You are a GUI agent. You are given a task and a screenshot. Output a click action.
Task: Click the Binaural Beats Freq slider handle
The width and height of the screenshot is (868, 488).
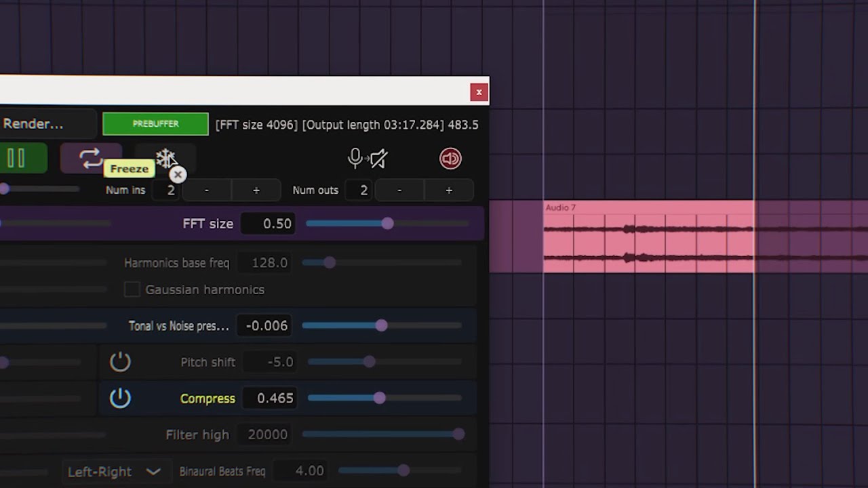(x=403, y=470)
